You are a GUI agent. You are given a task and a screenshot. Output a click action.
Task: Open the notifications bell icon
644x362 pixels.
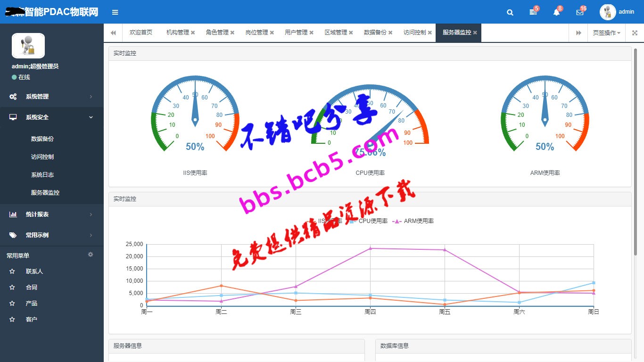pos(556,13)
